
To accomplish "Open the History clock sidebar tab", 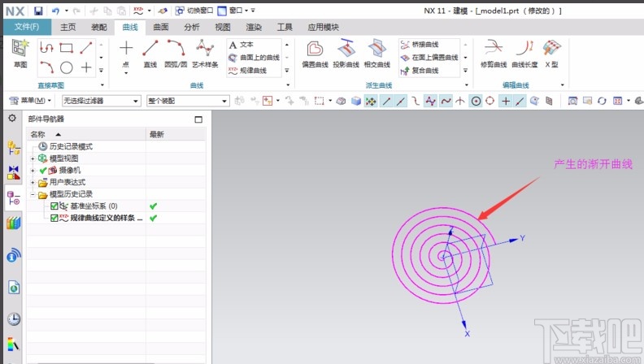I will [x=14, y=318].
